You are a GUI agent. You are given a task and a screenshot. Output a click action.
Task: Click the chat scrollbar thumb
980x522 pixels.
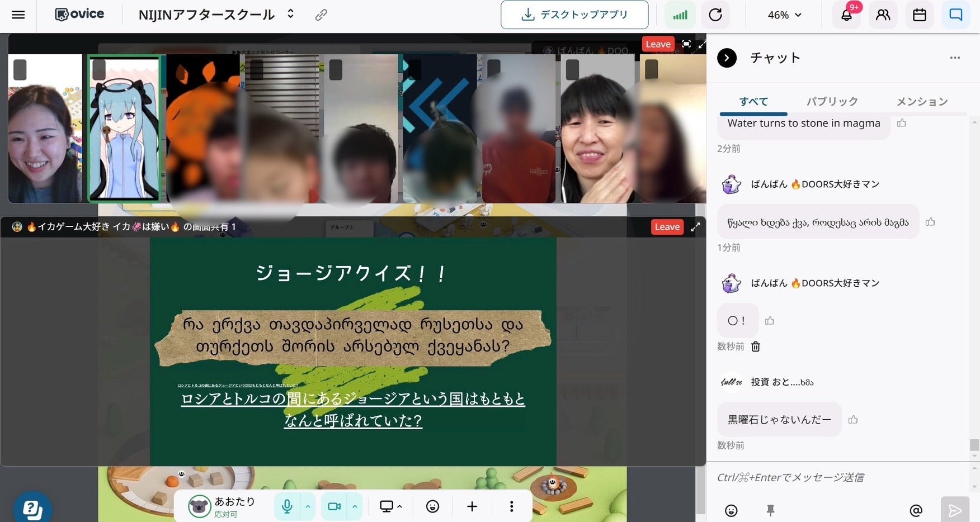pyautogui.click(x=974, y=445)
